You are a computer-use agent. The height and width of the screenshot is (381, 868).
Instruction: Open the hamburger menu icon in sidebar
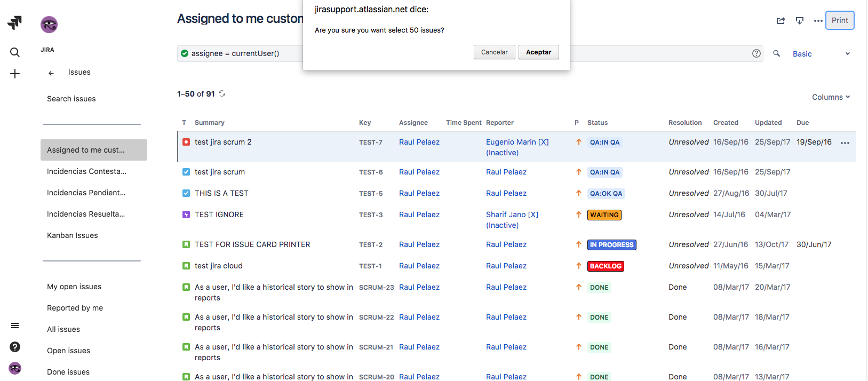tap(15, 326)
